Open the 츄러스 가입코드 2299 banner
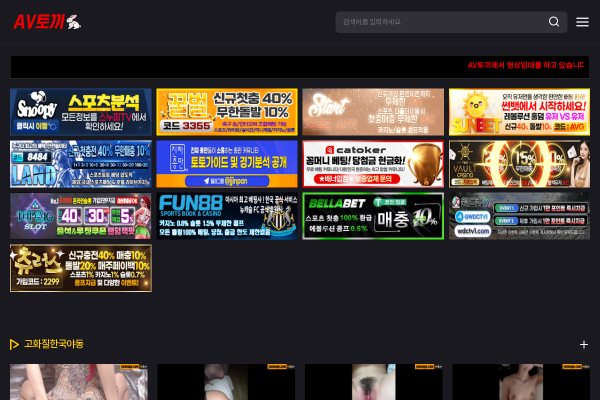Screen dimensions: 600x400 81,268
